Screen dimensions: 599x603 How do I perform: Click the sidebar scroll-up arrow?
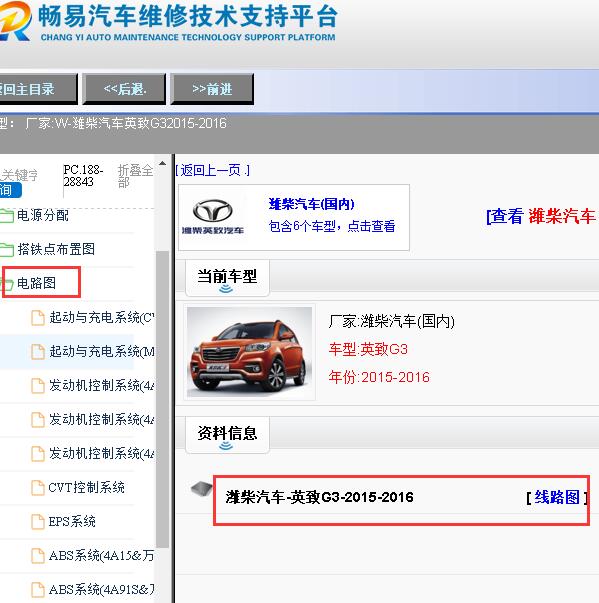163,163
